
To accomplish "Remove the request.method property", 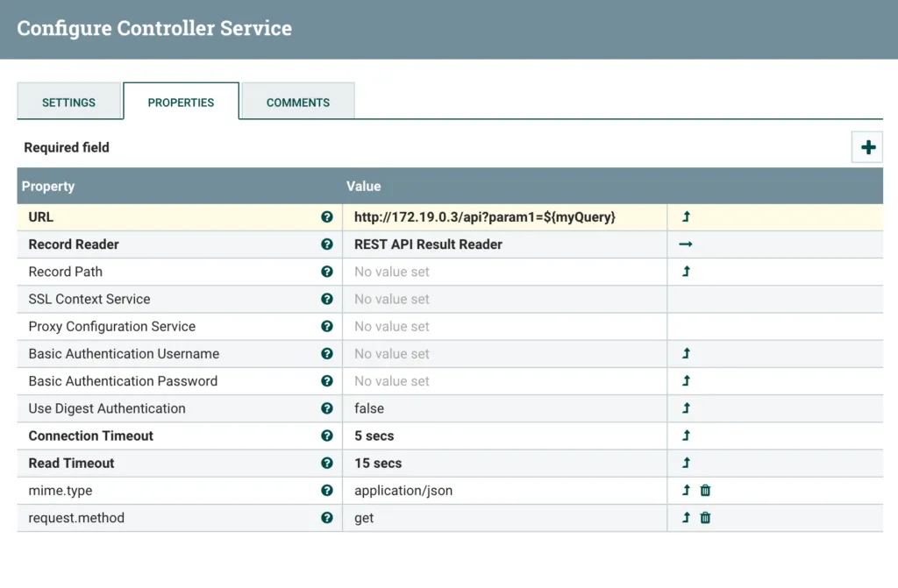I will [704, 517].
